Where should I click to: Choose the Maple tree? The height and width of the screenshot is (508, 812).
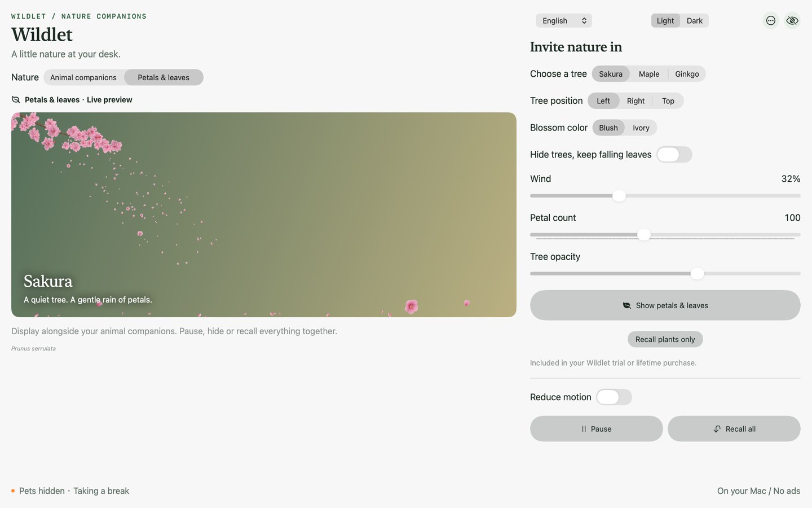point(649,74)
